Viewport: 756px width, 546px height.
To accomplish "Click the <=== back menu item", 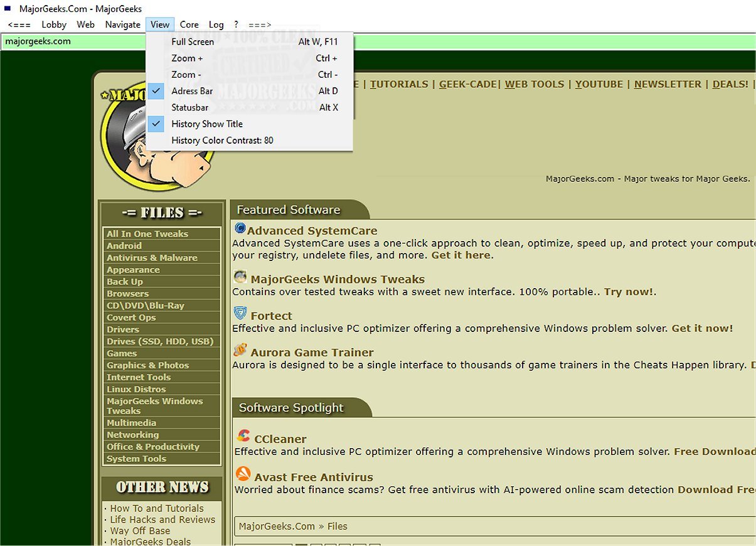I will point(19,24).
